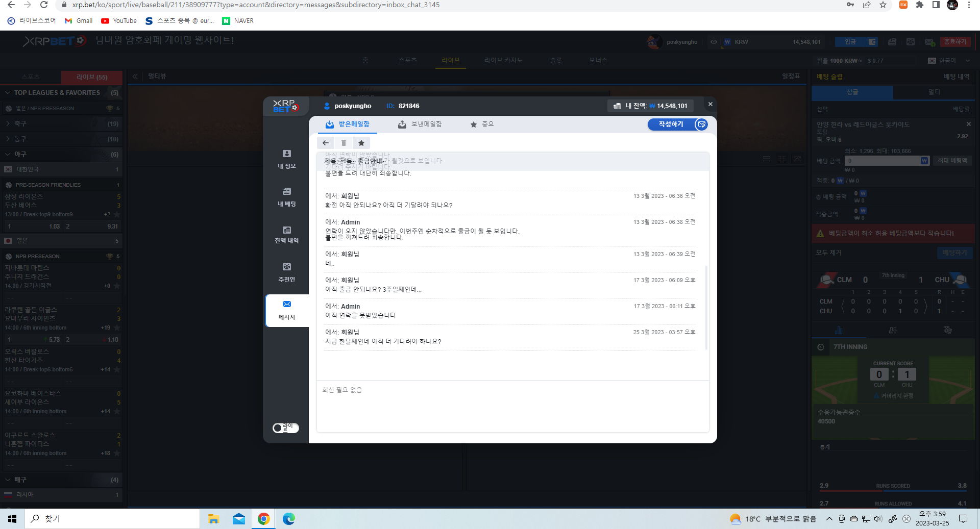980x529 pixels.
Task: Open 내 베팅 in account sidebar
Action: click(x=287, y=196)
